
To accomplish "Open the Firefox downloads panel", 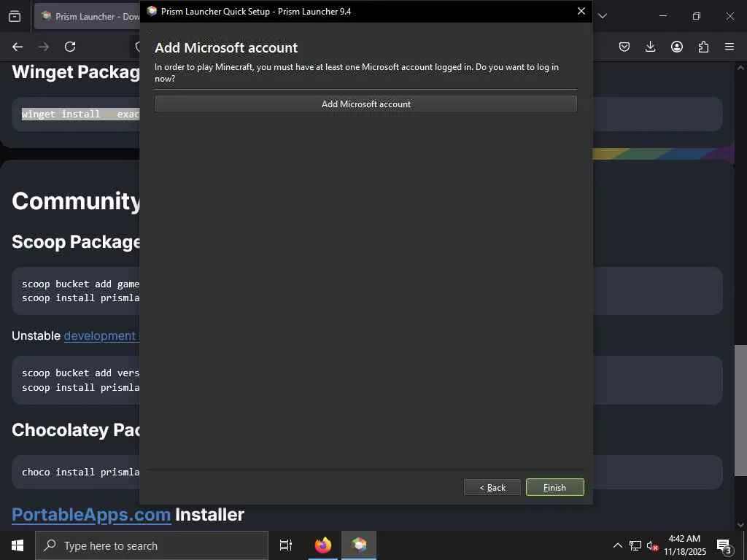I will pos(650,47).
